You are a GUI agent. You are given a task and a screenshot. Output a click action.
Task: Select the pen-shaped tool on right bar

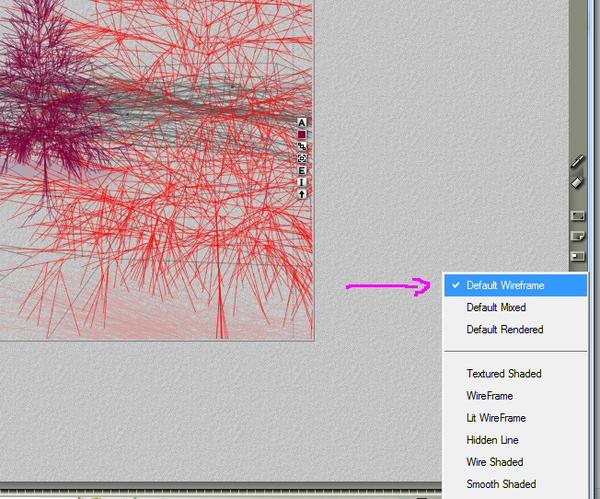click(x=577, y=161)
